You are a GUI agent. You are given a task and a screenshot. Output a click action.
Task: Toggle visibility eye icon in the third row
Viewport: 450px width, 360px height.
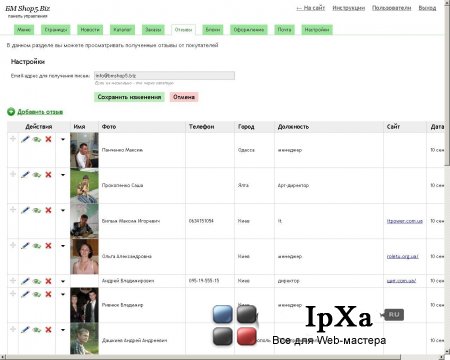(37, 211)
